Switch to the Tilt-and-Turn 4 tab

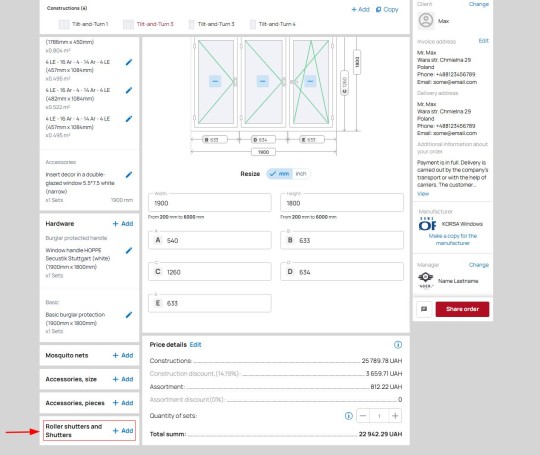point(272,24)
